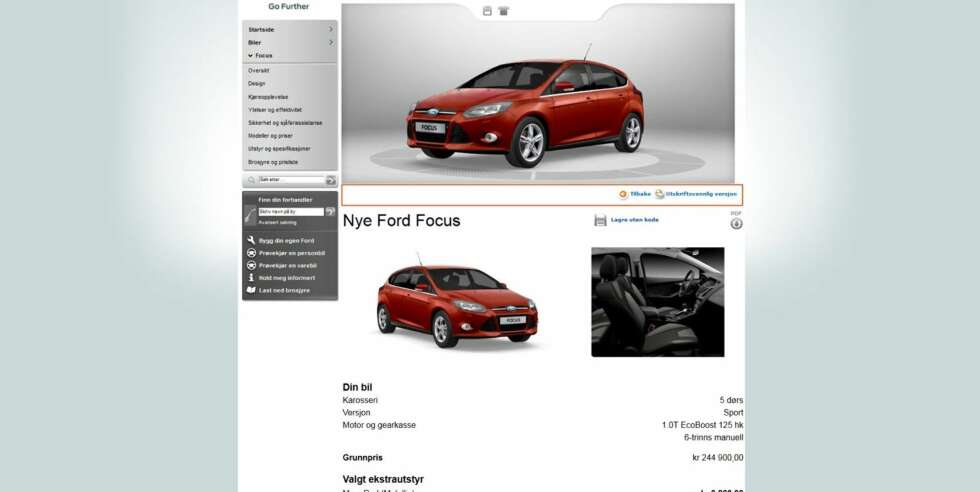Click the interior seat view icon above the car

503,11
